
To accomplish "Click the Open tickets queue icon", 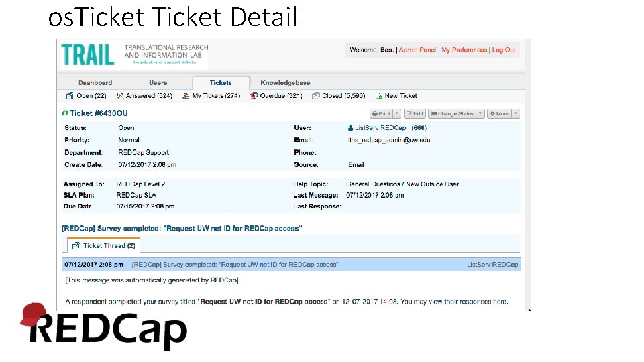I will tap(70, 96).
